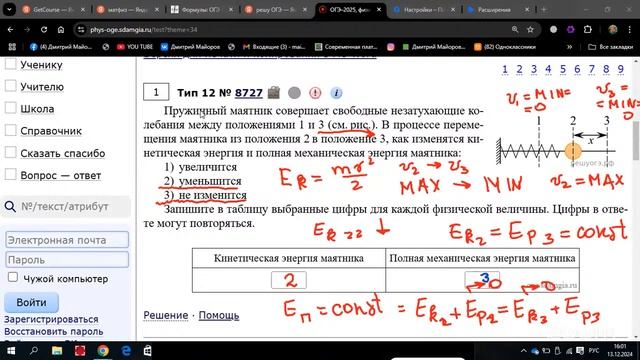Toggle the Вопрос — ответ checkbox

[x=11, y=175]
